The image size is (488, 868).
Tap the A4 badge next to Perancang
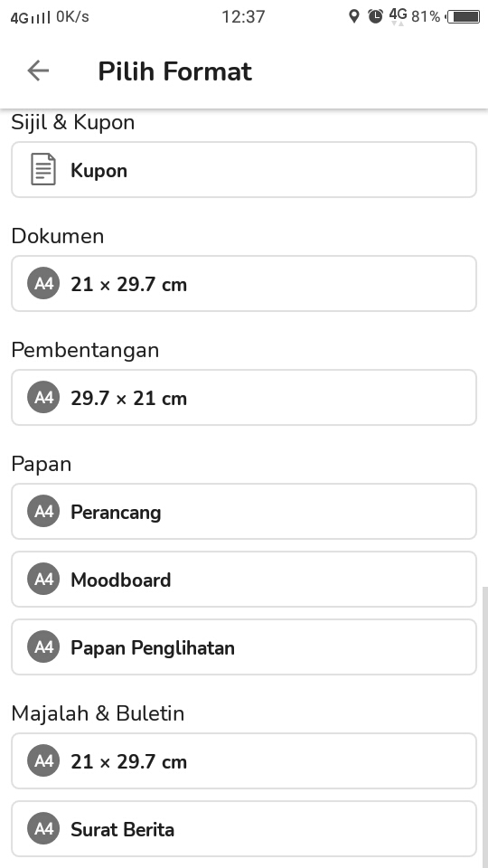[x=43, y=511]
